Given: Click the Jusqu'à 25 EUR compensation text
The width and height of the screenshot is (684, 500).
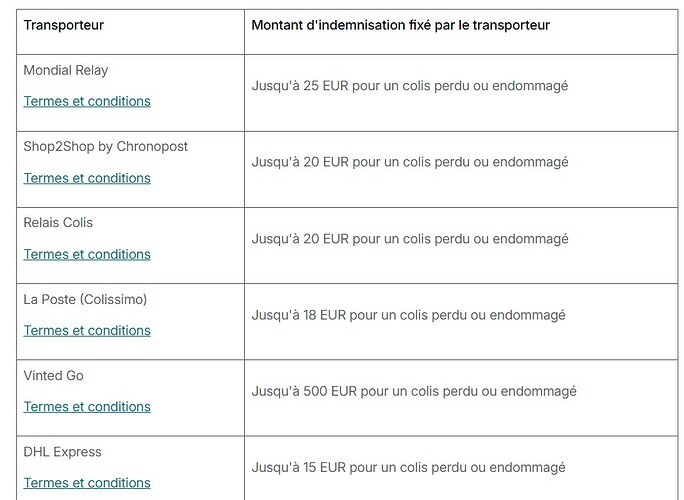Looking at the screenshot, I should click(410, 86).
